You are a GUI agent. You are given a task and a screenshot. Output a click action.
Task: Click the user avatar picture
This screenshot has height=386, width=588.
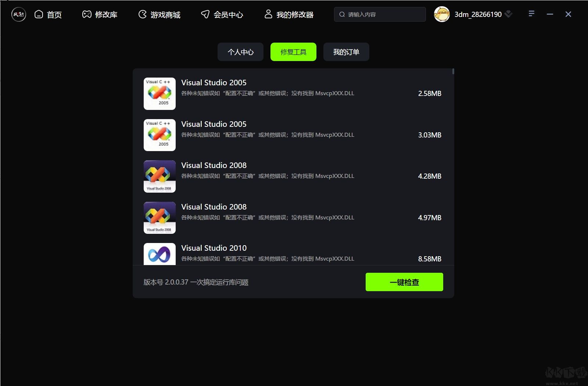tap(442, 14)
